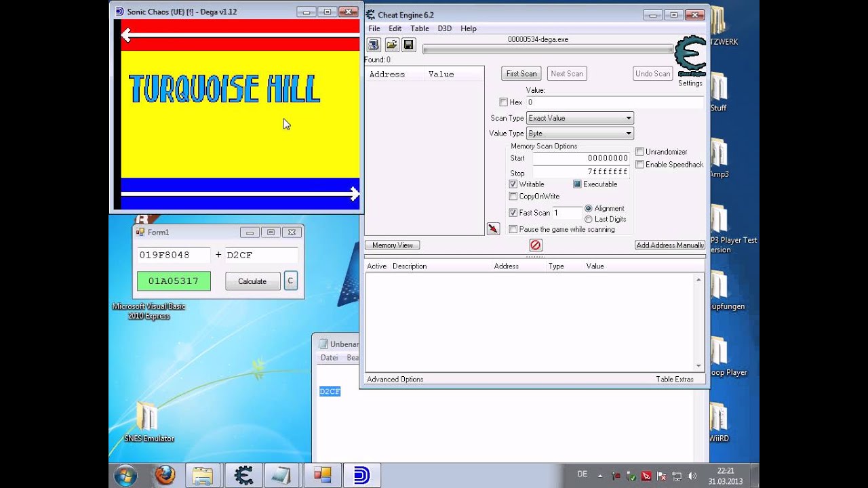Save the cheat table with the floppy icon
The height and width of the screenshot is (488, 868).
[x=409, y=45]
